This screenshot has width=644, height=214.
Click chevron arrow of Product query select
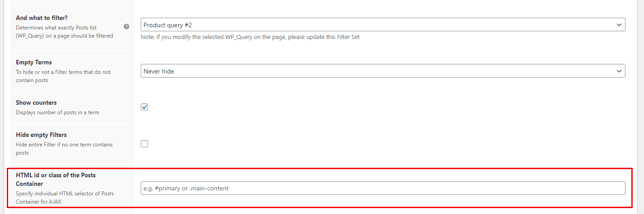point(619,25)
